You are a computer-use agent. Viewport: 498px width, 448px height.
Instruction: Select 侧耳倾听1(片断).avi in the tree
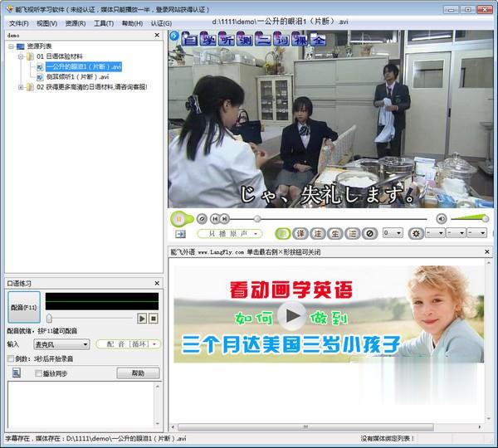coord(77,77)
